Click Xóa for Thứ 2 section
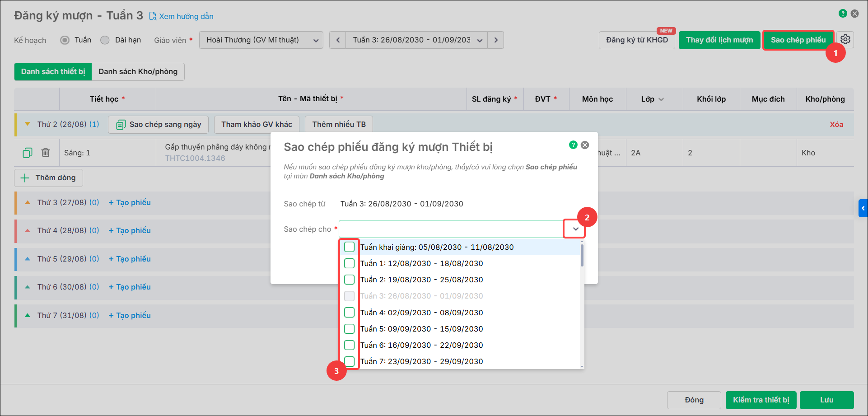Image resolution: width=868 pixels, height=416 pixels. [836, 125]
